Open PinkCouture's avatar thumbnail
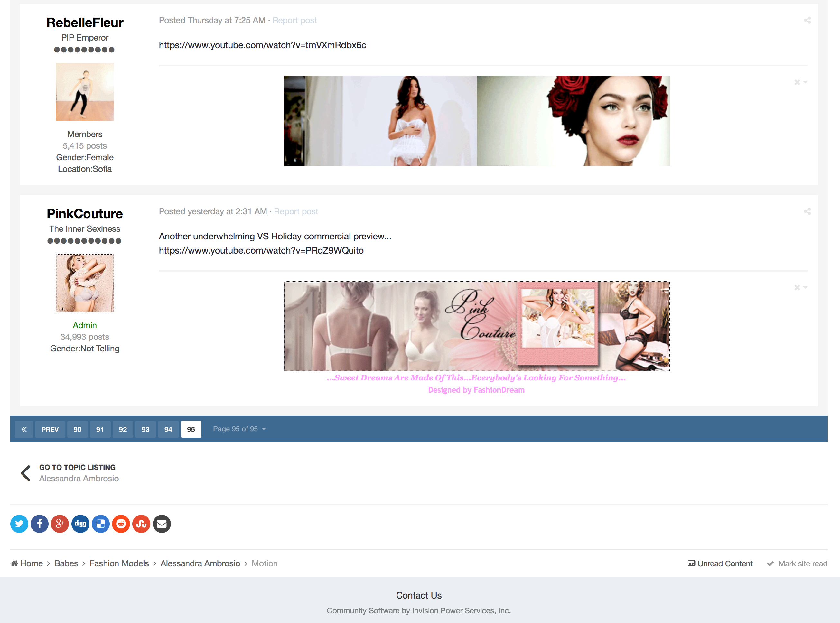The height and width of the screenshot is (623, 840). [85, 283]
